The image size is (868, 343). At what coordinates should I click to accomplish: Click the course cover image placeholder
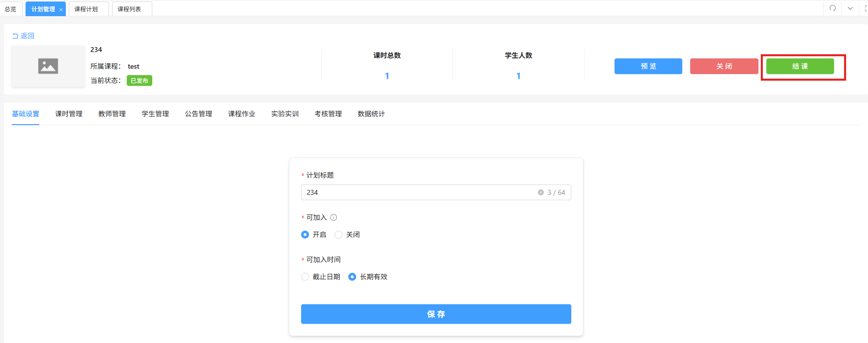[48, 66]
